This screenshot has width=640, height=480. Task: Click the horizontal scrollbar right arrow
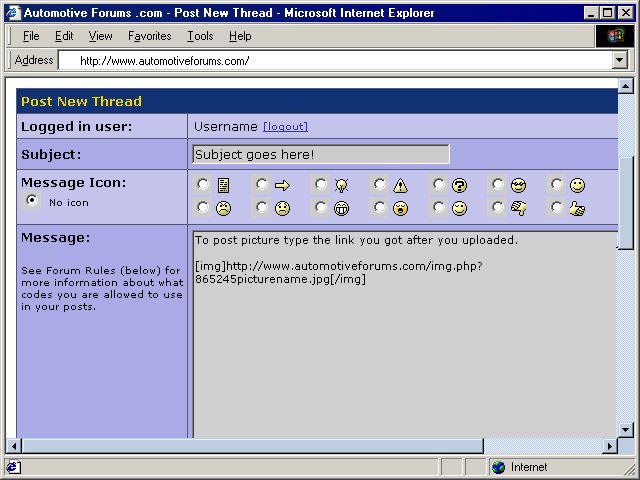point(610,446)
